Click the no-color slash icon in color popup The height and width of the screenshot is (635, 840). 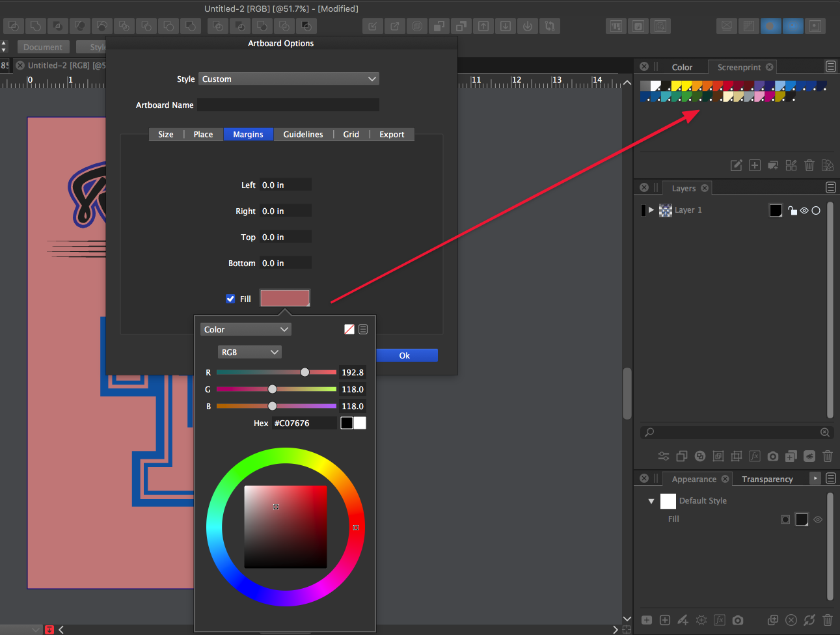[349, 329]
